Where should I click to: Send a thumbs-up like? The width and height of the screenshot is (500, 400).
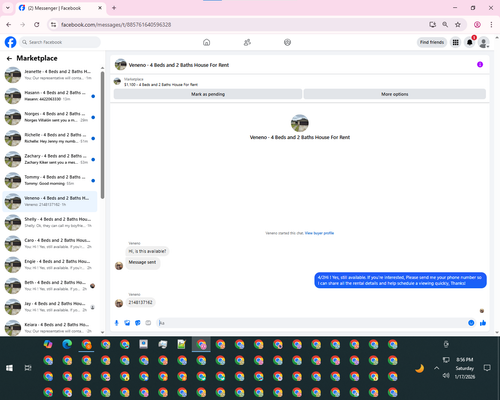click(483, 323)
